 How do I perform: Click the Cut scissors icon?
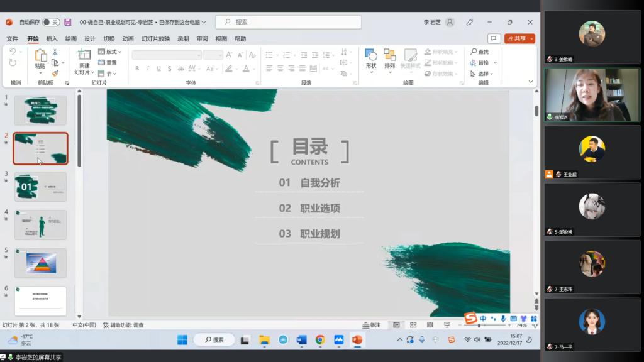[55, 52]
